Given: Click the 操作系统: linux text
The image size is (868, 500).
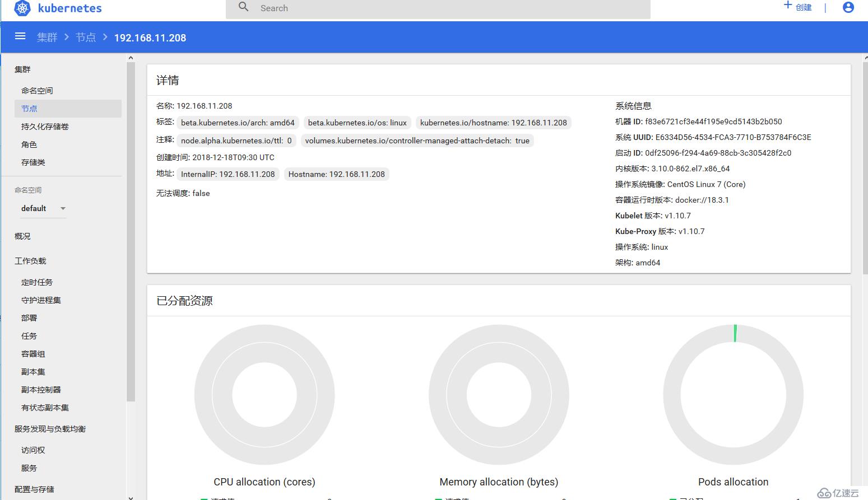Looking at the screenshot, I should [642, 247].
